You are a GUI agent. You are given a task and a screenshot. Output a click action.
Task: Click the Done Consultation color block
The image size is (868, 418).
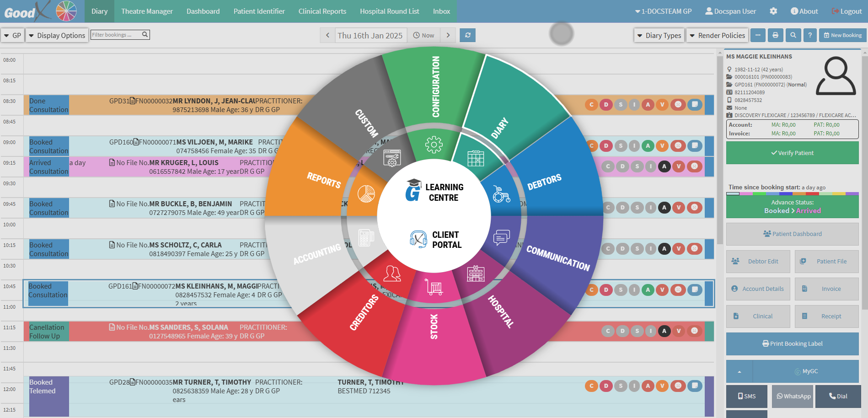48,105
